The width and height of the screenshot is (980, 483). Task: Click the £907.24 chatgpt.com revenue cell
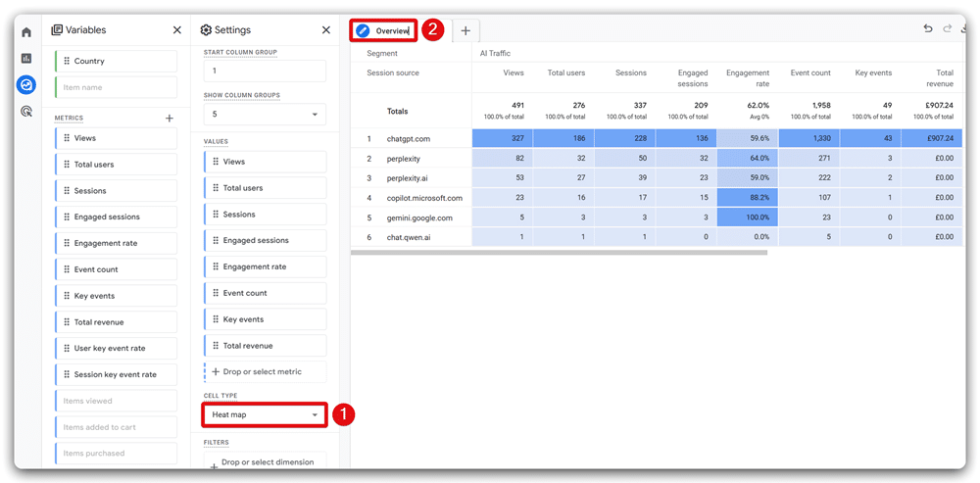click(932, 138)
